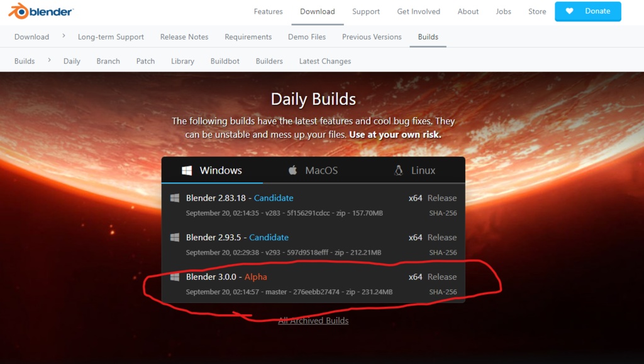Switch to the MacOS platform tab

(313, 170)
